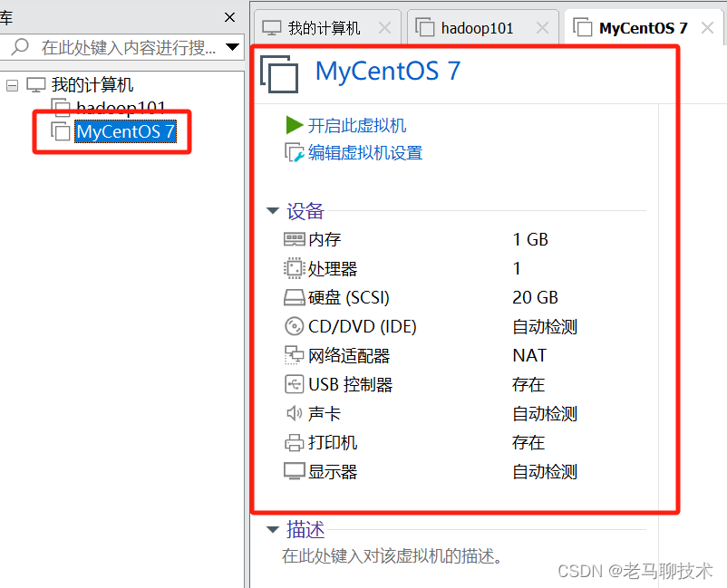
Task: Click the 自动检测 value for 声卡
Action: click(545, 413)
